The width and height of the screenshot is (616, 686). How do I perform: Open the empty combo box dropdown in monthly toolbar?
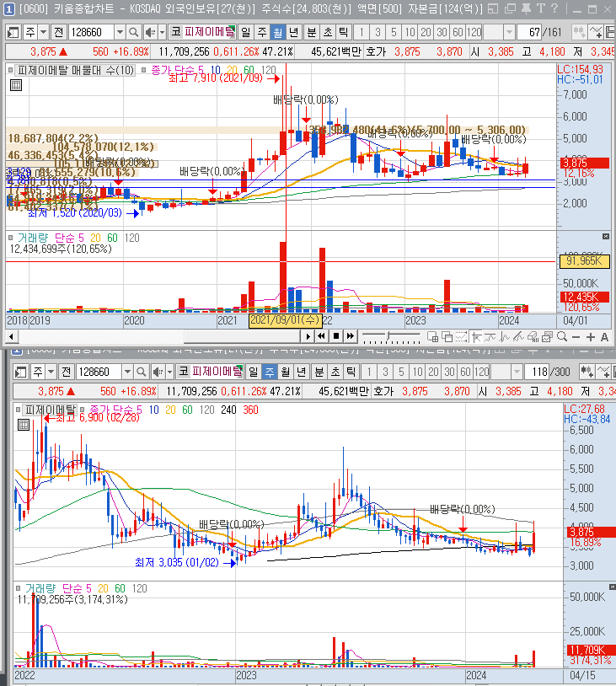pos(509,32)
